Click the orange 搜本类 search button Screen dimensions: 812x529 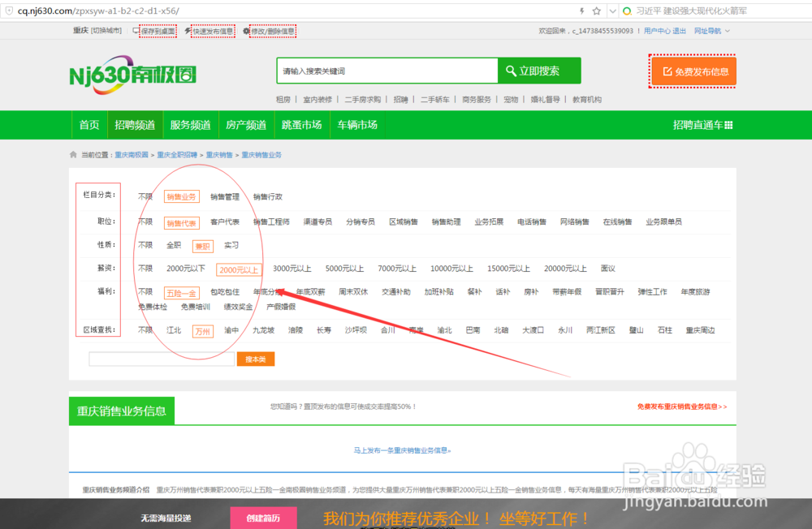point(255,358)
